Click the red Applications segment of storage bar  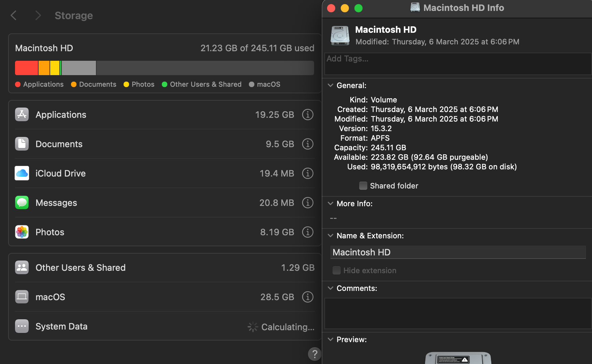point(27,68)
